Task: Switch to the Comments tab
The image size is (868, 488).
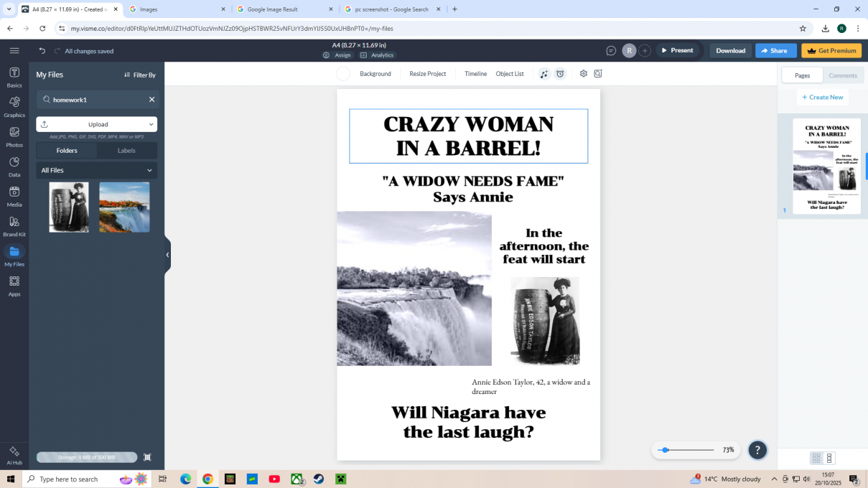Action: click(843, 75)
